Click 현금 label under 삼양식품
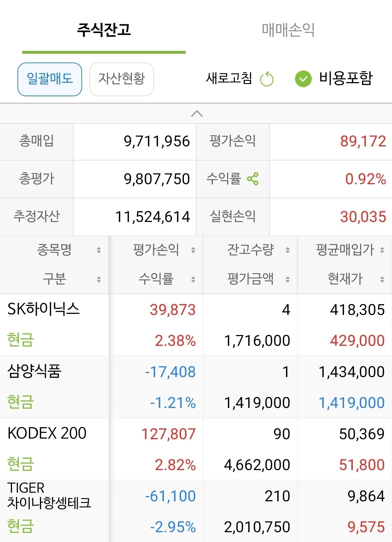This screenshot has height=542, width=392. click(21, 402)
